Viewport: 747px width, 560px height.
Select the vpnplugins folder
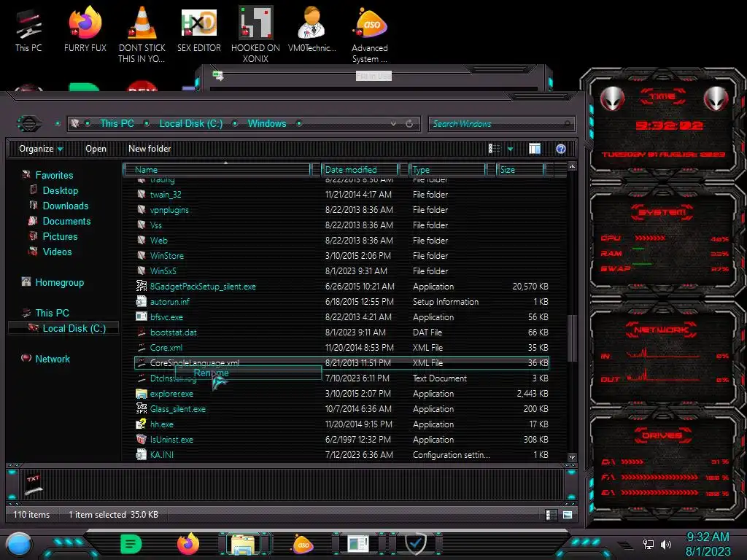coord(169,210)
